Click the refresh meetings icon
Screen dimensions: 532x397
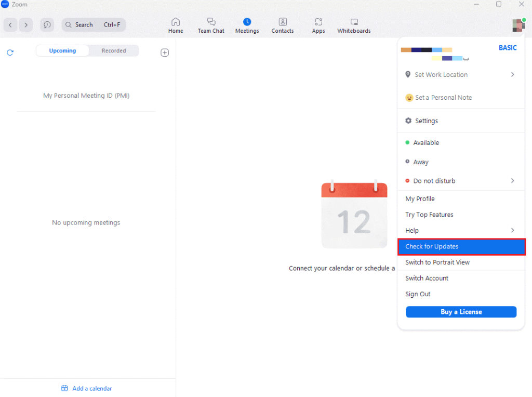pyautogui.click(x=10, y=52)
